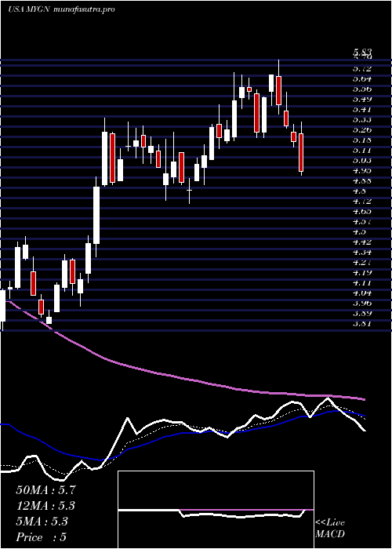Select the 4.19 price axis label
The image size is (392, 549).
(x=362, y=272)
